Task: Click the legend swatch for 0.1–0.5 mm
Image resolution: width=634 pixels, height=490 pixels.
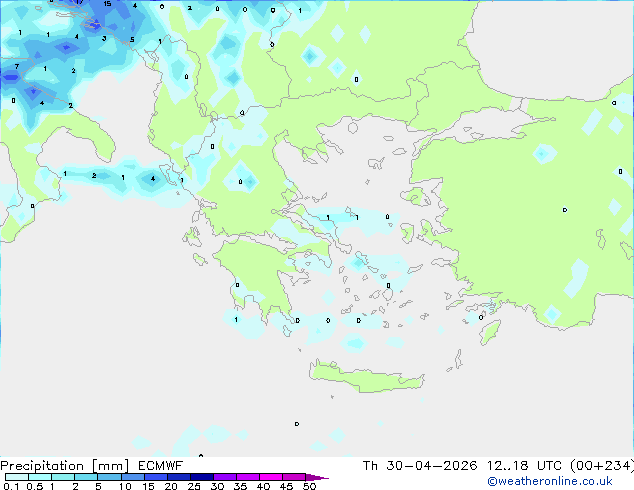Action: [x=17, y=477]
